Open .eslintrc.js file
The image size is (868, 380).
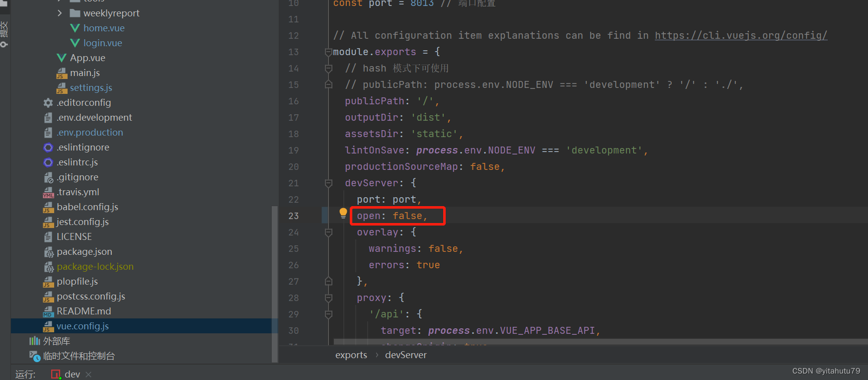77,162
